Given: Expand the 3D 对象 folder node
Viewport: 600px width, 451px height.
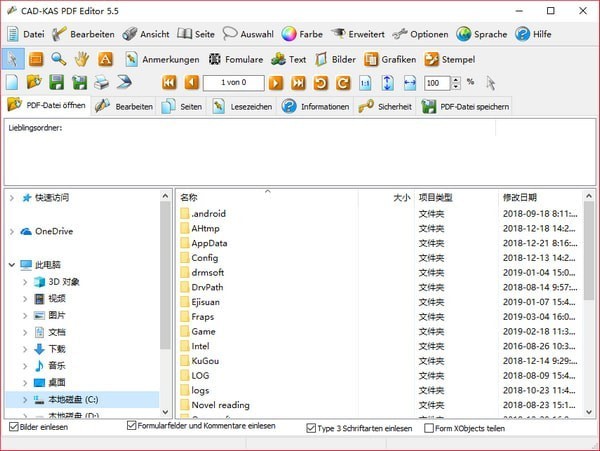Looking at the screenshot, I should point(25,282).
